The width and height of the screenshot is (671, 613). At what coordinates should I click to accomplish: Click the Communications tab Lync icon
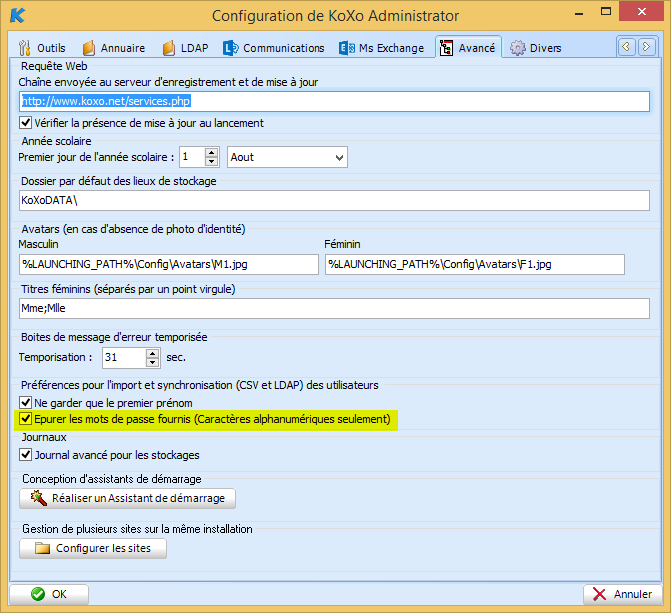pyautogui.click(x=231, y=48)
